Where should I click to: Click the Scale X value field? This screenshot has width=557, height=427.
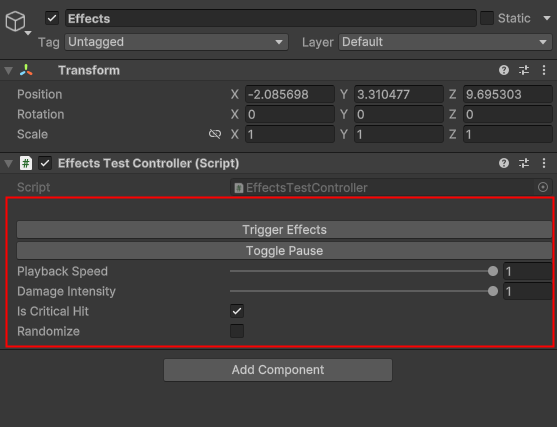[x=290, y=134]
